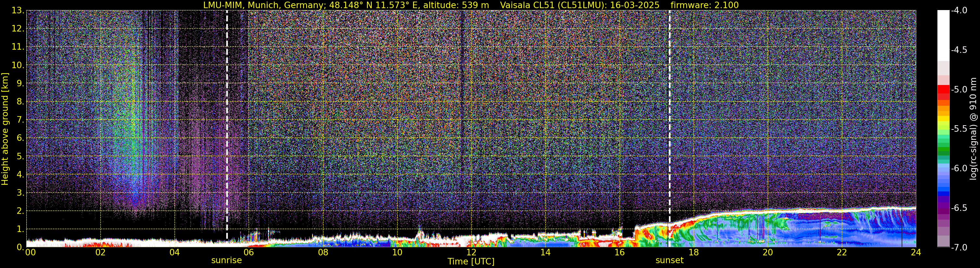Click the '7.' tick on the height axis
The height and width of the screenshot is (268, 980).
(x=20, y=120)
